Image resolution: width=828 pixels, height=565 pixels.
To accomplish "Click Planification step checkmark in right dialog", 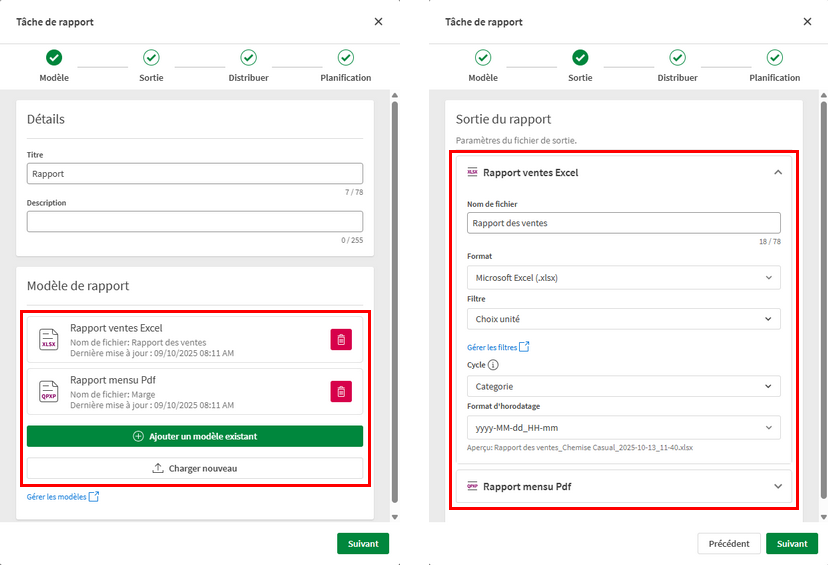I will (774, 58).
